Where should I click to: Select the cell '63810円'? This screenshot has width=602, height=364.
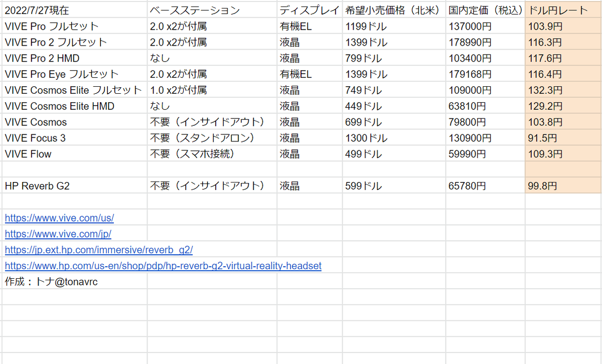[x=486, y=106]
